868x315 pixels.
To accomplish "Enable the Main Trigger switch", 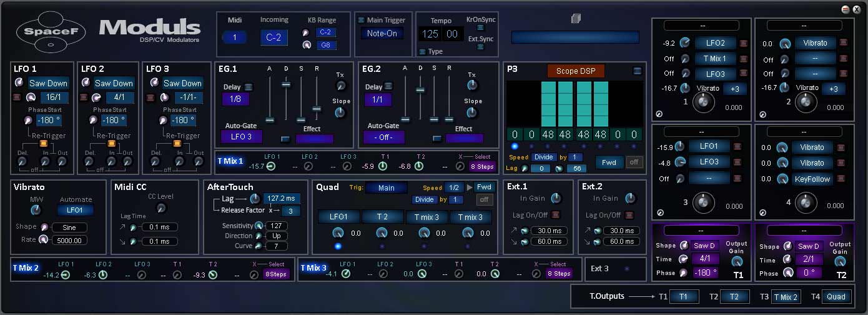I will 362,20.
